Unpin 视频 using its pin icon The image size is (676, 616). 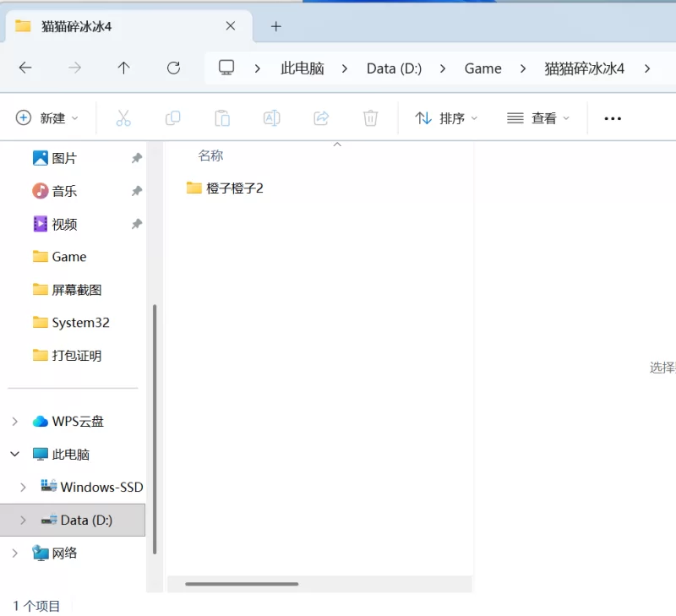[137, 224]
